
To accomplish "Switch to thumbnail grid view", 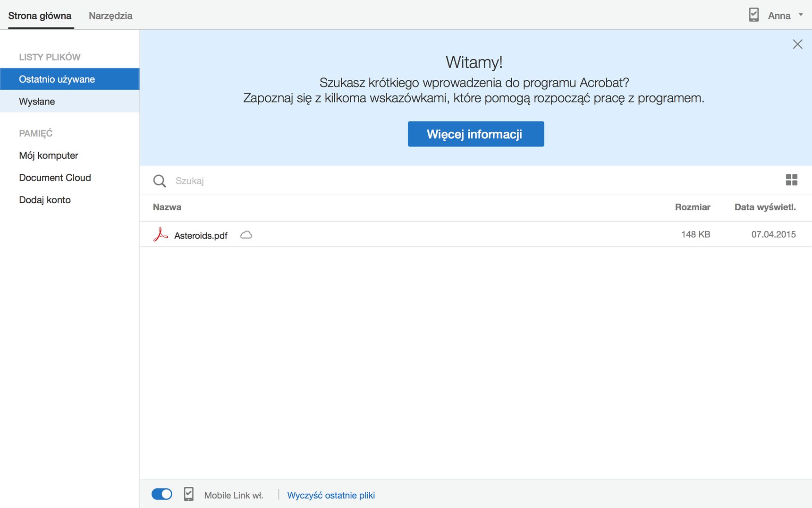I will point(792,180).
